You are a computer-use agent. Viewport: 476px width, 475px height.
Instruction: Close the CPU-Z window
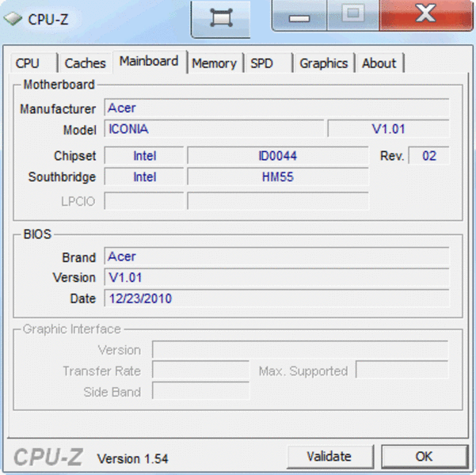point(426,15)
